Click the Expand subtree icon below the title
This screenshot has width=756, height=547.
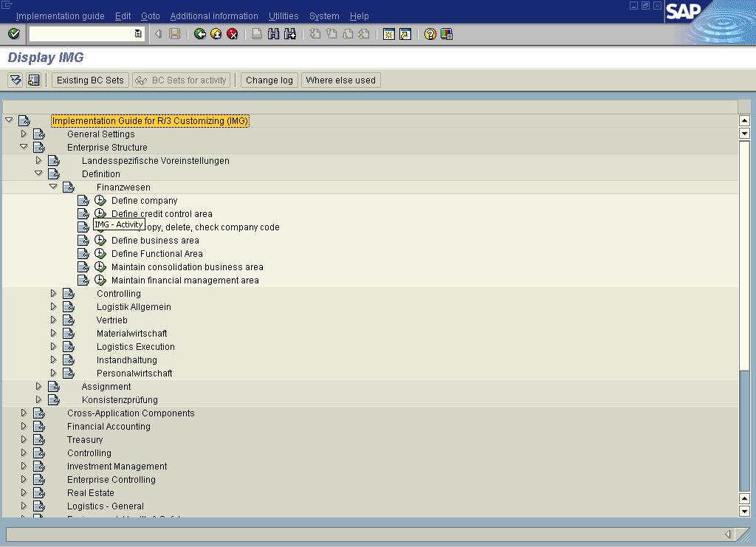click(x=16, y=80)
